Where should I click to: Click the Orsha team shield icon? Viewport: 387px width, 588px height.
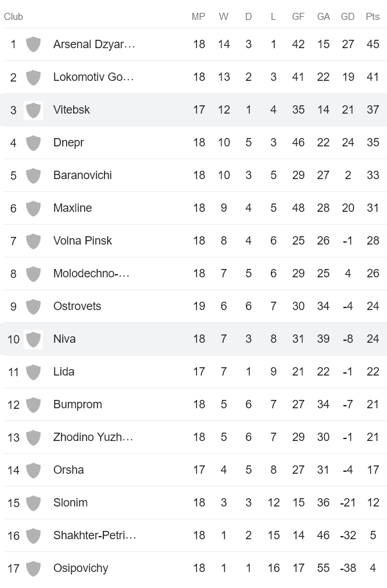(x=33, y=470)
